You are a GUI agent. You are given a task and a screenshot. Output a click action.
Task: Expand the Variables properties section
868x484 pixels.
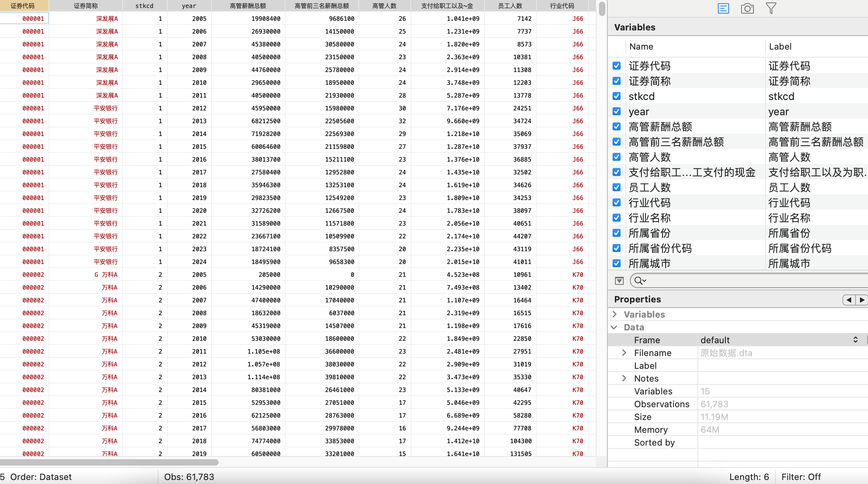pos(615,314)
